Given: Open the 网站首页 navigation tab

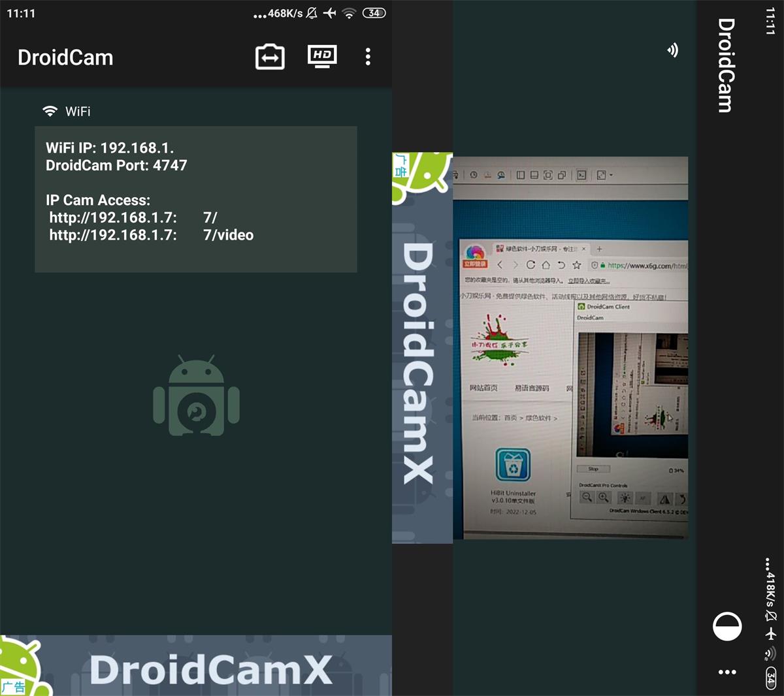Looking at the screenshot, I should point(483,388).
